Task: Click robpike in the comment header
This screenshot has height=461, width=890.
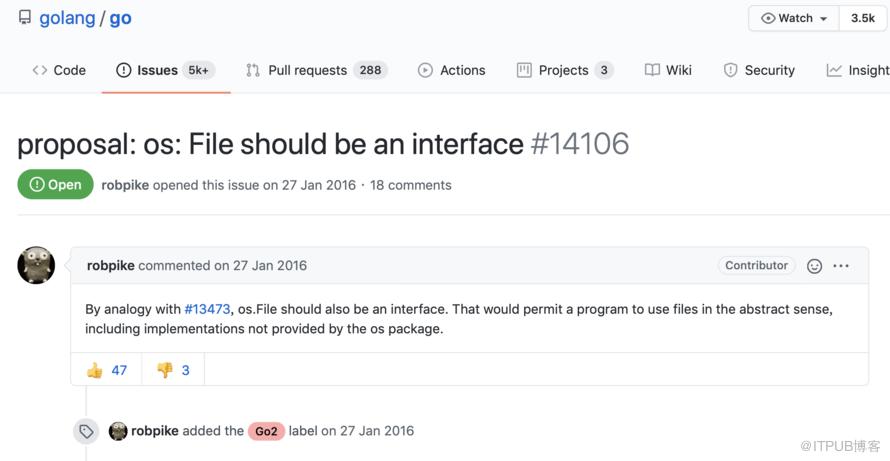Action: click(x=111, y=266)
